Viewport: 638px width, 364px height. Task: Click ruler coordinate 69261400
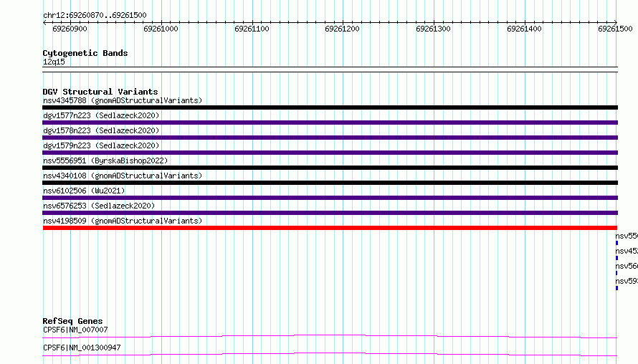(x=525, y=29)
